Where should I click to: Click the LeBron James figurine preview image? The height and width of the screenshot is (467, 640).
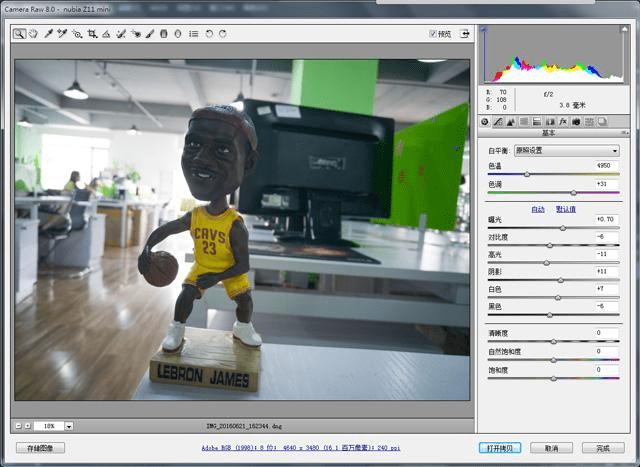click(242, 230)
